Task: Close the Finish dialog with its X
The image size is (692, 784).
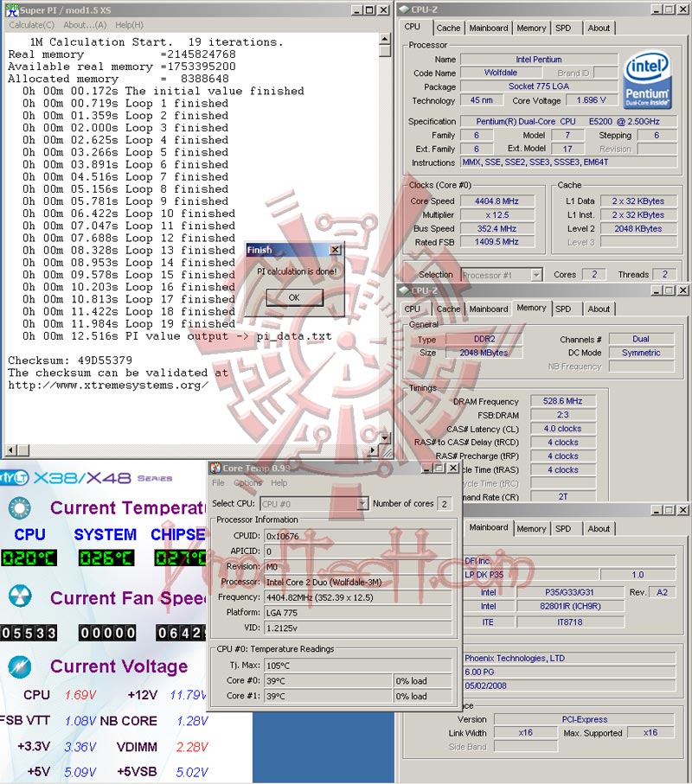Action: [336, 250]
